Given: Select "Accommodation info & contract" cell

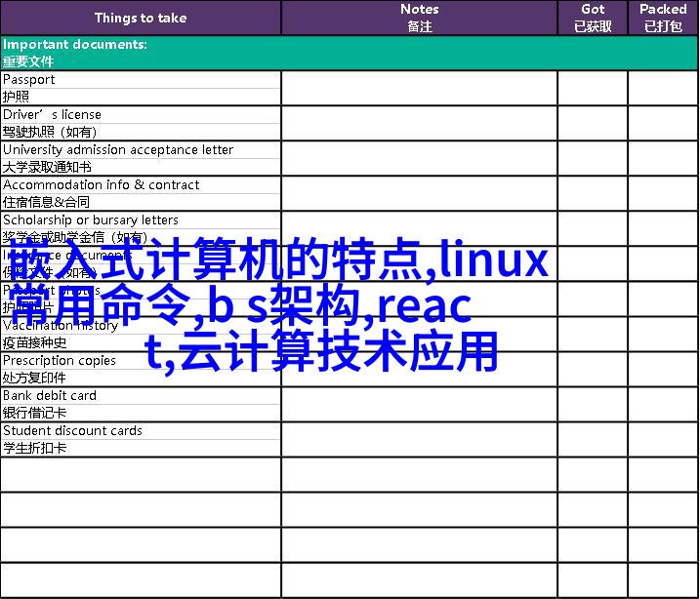Looking at the screenshot, I should coord(141,184).
